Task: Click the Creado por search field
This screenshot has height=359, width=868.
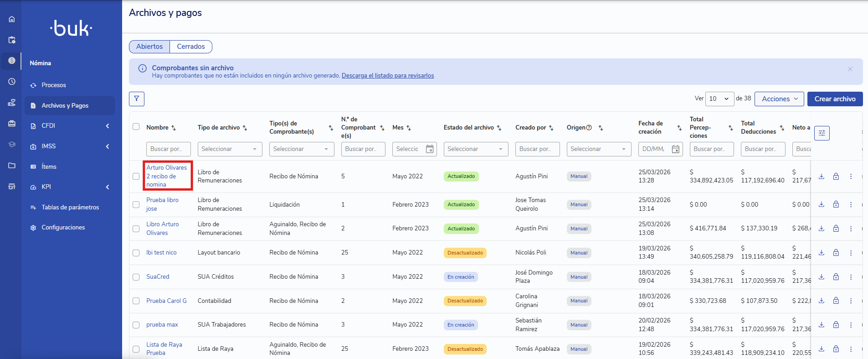Action: (537, 149)
